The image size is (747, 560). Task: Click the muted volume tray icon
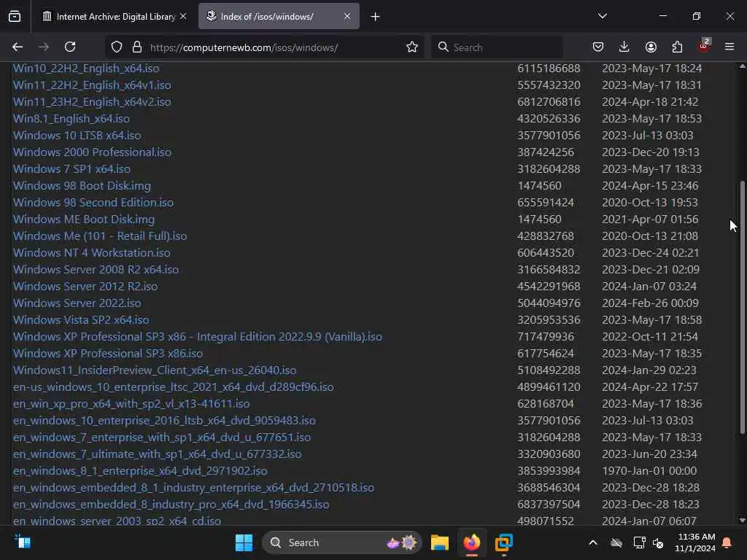[658, 542]
